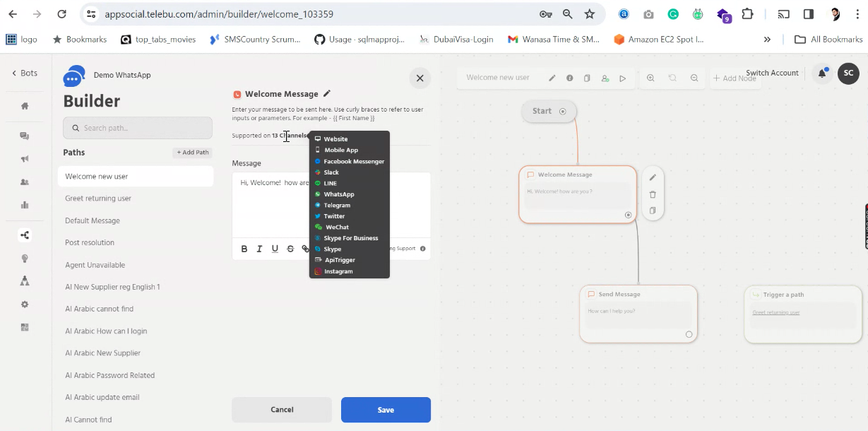
Task: Click Switch Account
Action: 772,73
